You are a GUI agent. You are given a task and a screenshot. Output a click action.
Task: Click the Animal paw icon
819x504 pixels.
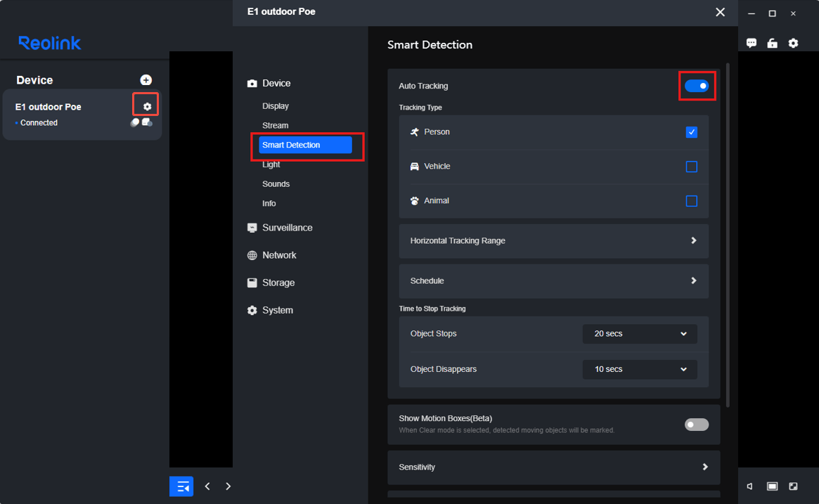415,201
